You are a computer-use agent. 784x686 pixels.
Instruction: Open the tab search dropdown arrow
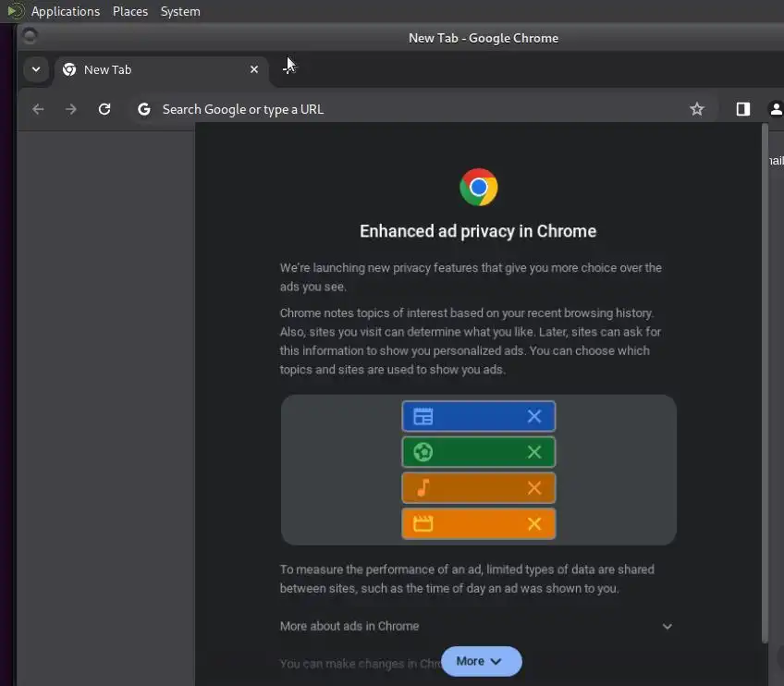point(36,69)
